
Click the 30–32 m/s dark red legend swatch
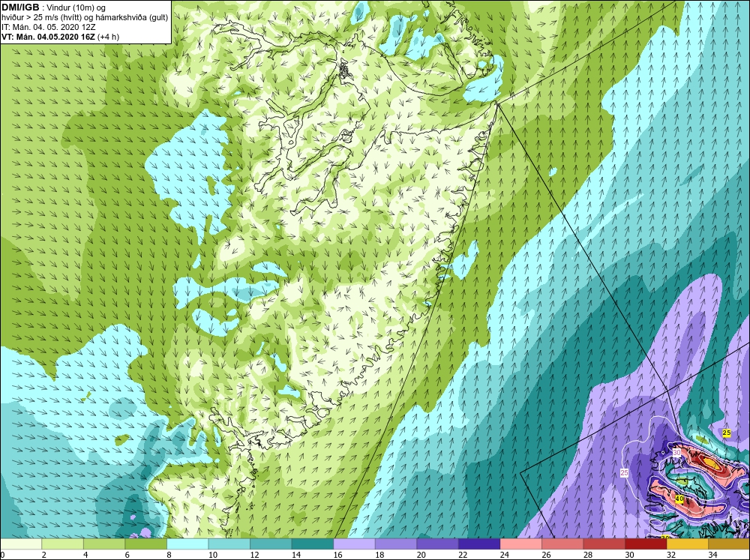[x=645, y=544]
